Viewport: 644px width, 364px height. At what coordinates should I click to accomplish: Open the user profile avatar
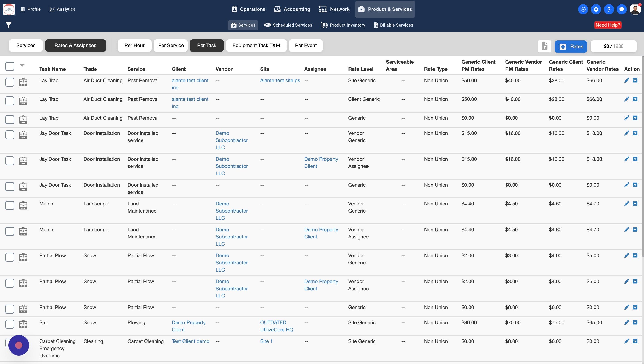(x=635, y=9)
